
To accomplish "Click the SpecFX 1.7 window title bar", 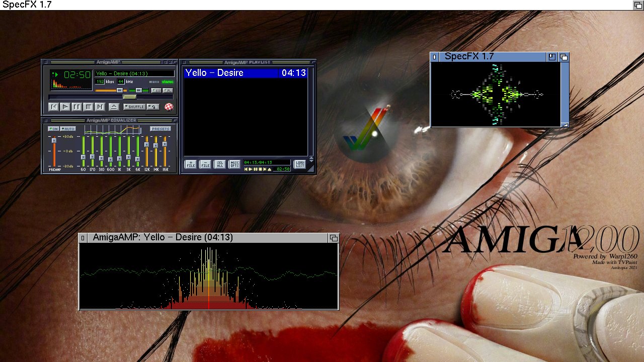I will point(493,57).
